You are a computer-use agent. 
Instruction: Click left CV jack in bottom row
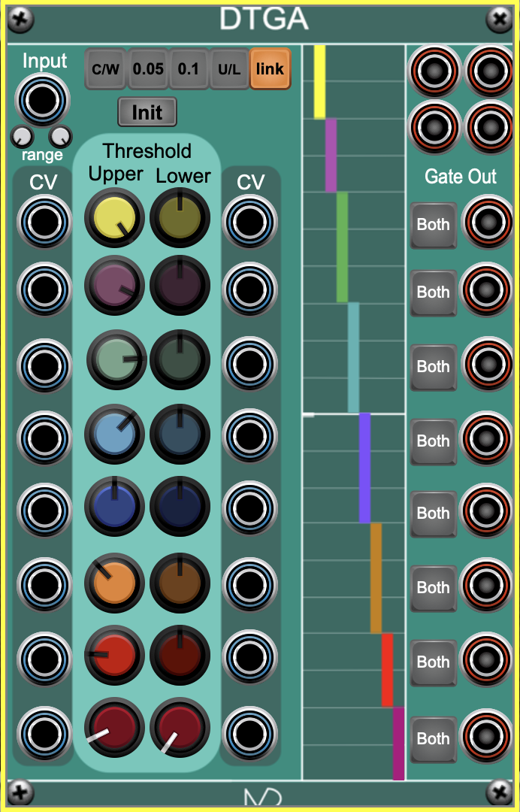tap(44, 733)
